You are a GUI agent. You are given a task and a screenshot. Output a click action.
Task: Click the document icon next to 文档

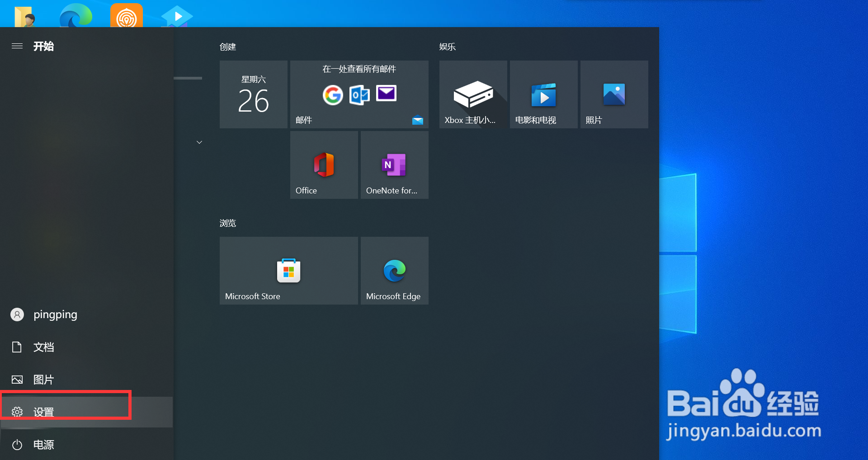[17, 347]
